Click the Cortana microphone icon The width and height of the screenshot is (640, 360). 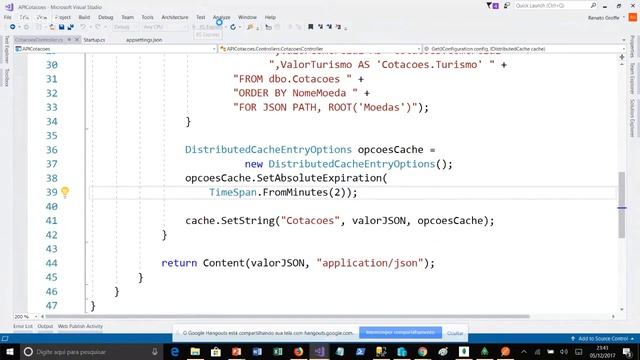tap(155, 351)
